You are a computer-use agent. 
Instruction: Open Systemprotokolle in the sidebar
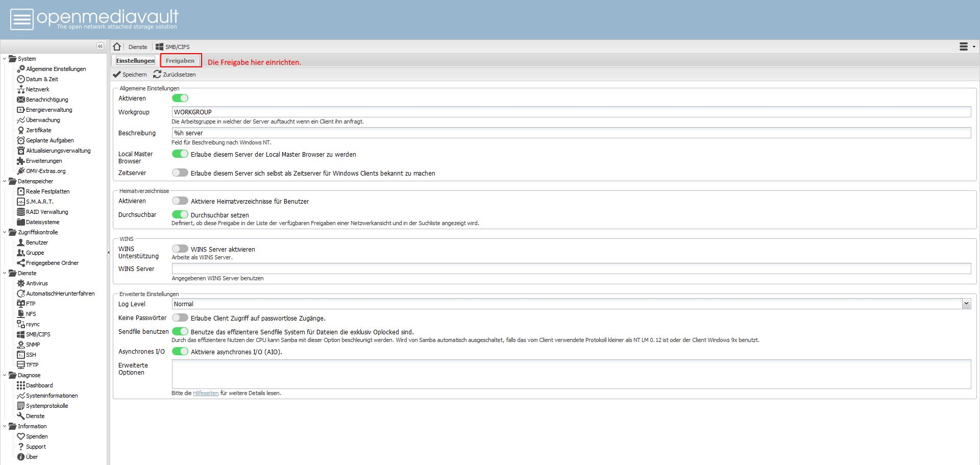click(47, 406)
